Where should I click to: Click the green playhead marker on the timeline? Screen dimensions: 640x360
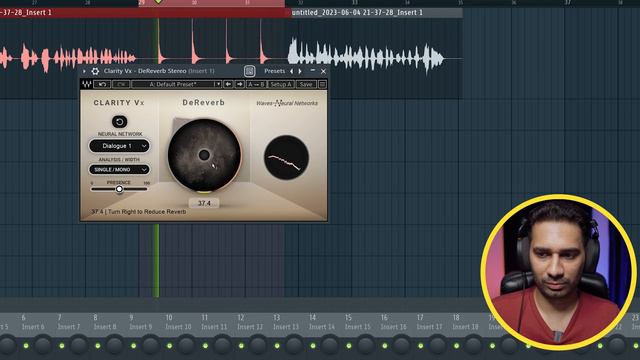pos(158,2)
